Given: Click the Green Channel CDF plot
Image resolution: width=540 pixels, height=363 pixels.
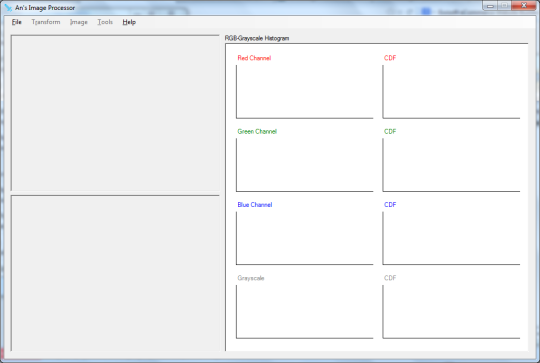Looking at the screenshot, I should point(451,165).
